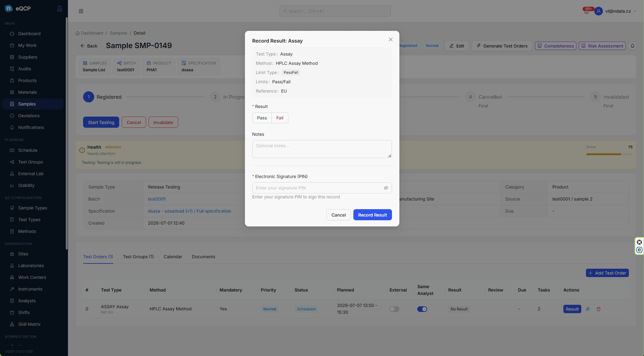The image size is (644, 356).
Task: Select the Pass result option
Action: pyautogui.click(x=262, y=118)
